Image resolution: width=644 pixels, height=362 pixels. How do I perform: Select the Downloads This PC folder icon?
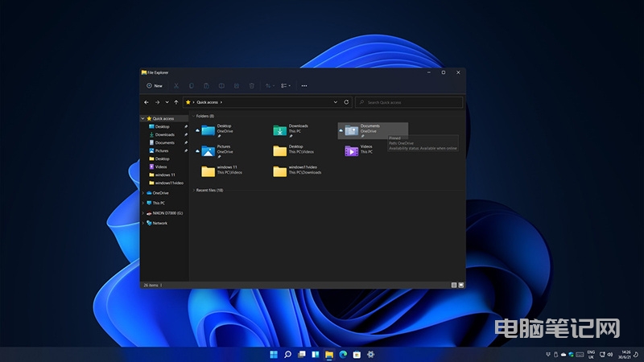279,130
